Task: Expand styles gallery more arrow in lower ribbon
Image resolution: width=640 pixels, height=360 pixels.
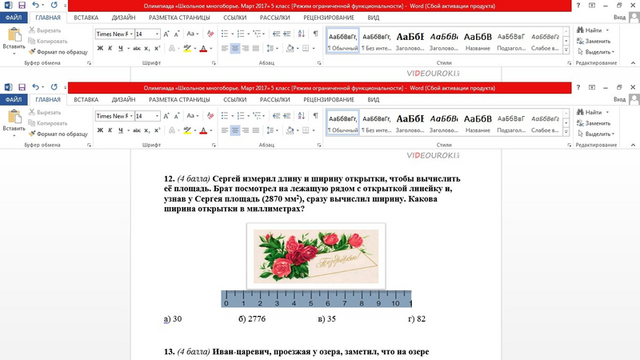Action: tap(566, 132)
